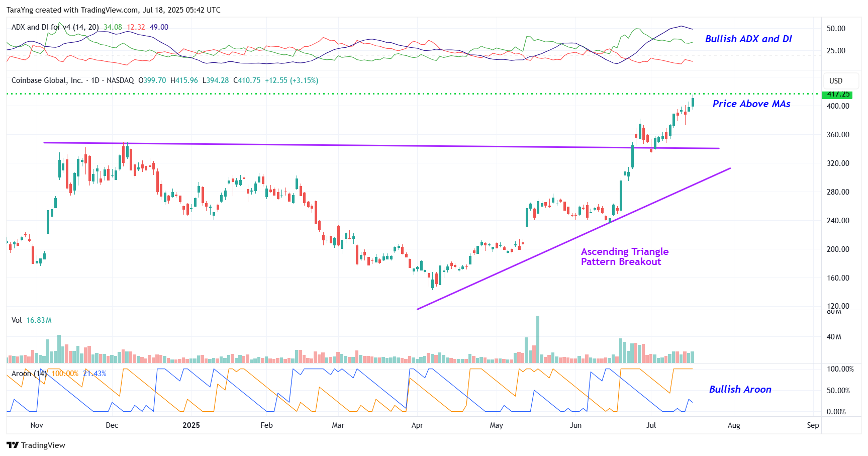The height and width of the screenshot is (456, 868).
Task: Click the close price C410.75
Action: 247,80
